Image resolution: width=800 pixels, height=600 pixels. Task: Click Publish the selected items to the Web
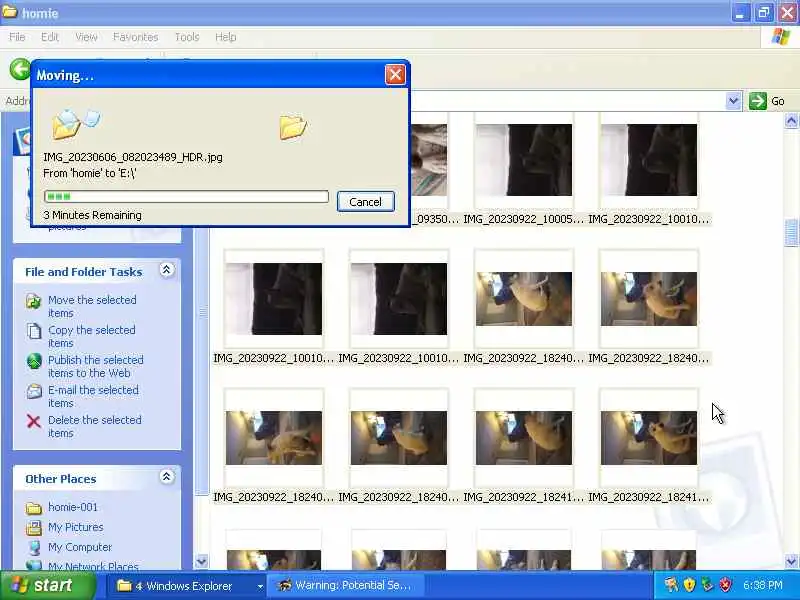[96, 366]
